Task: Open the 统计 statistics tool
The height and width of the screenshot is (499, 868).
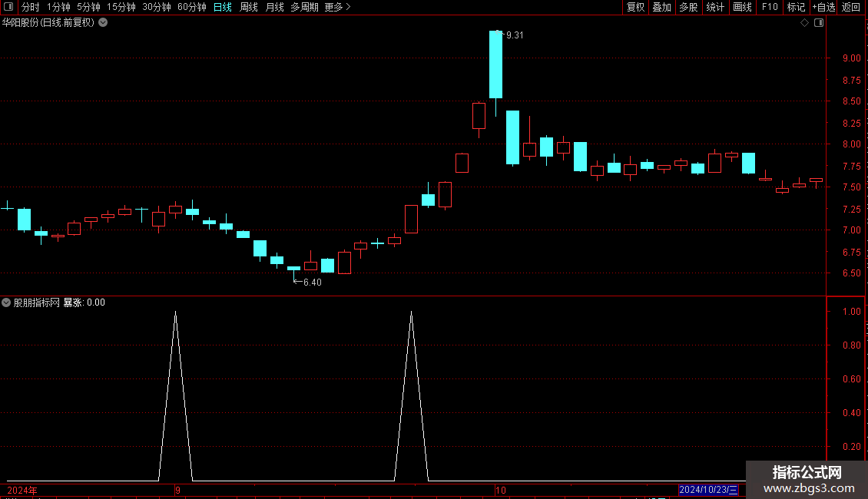Action: tap(715, 7)
